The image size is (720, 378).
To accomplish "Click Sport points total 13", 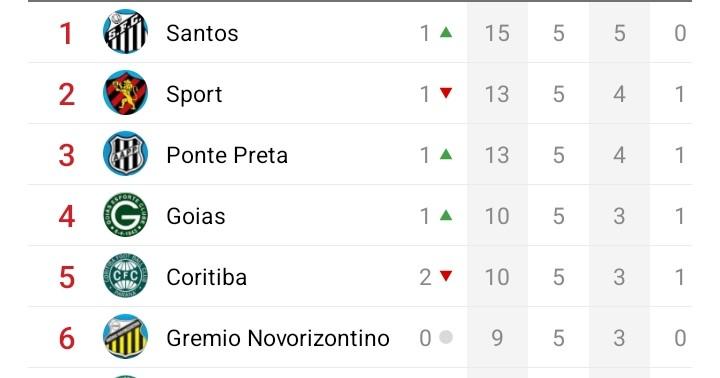I will click(497, 94).
